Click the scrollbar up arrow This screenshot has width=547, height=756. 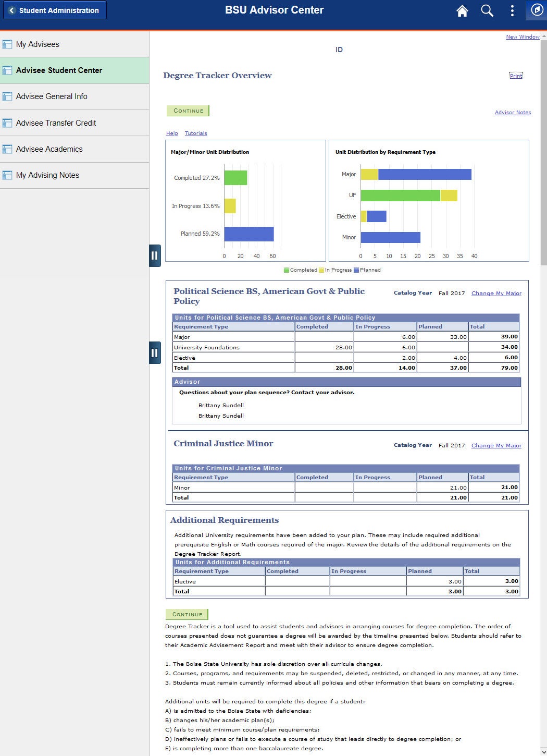(544, 36)
